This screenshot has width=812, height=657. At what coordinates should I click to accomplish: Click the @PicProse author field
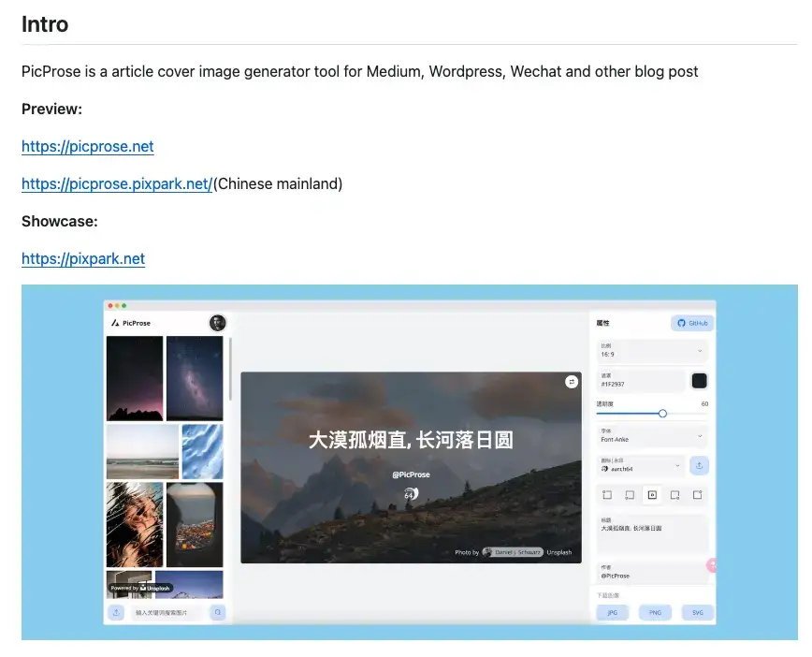tap(652, 573)
